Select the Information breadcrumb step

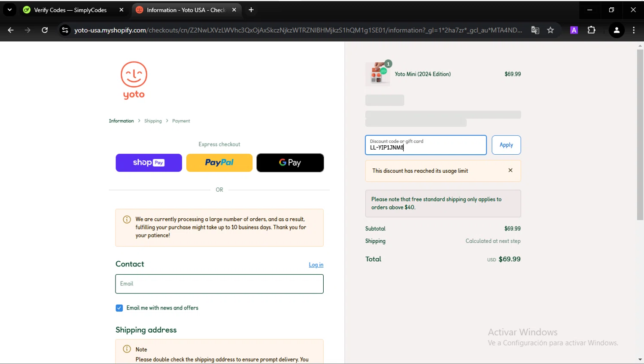click(122, 121)
